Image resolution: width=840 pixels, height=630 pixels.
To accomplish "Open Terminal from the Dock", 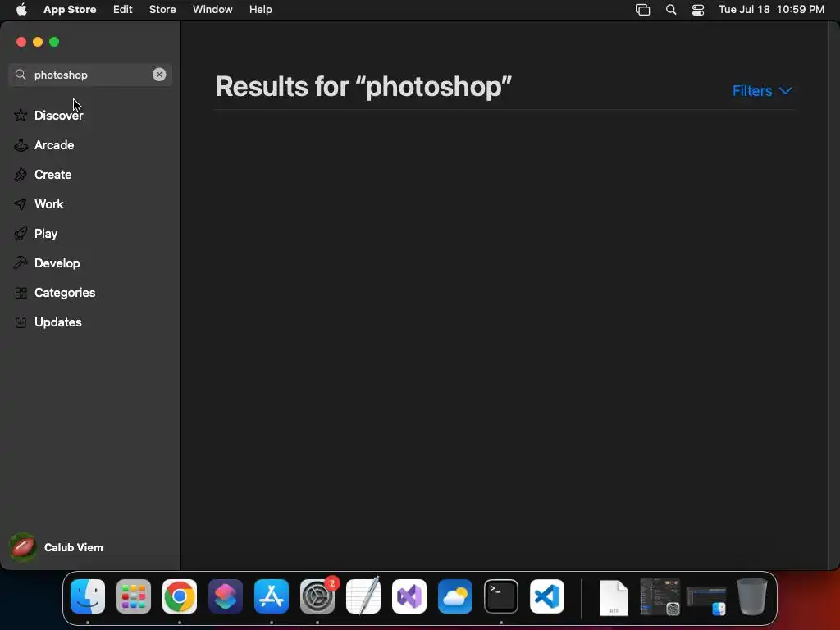I will (x=501, y=596).
